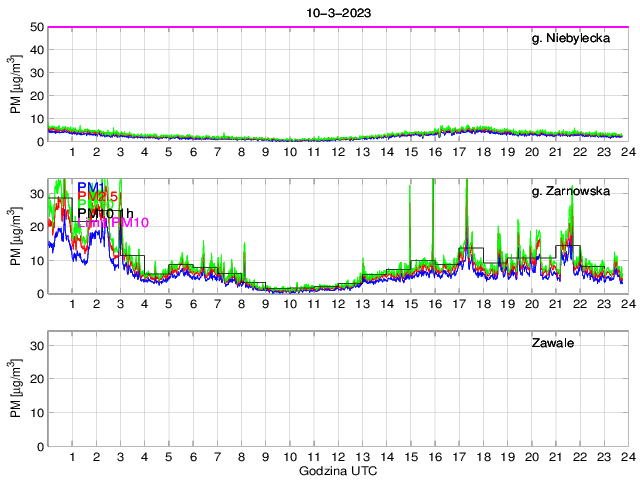
Task: Click the y-axis PM label of Zawale plot
Action: tap(15, 390)
